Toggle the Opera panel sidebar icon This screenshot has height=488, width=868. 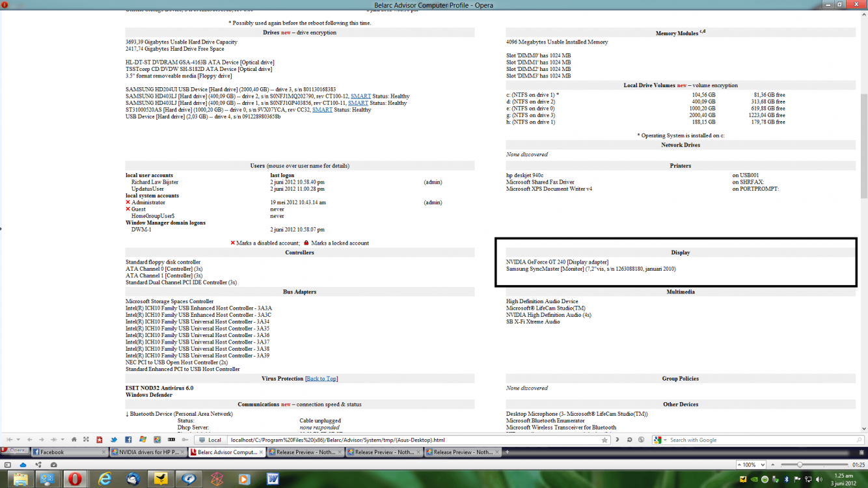[x=8, y=465]
